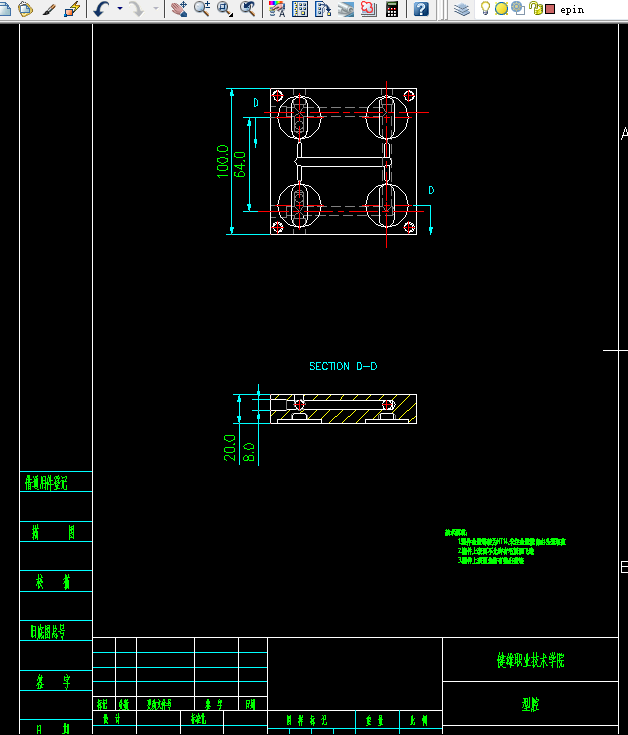Toggle the layer lock padlock
The height and width of the screenshot is (735, 628).
point(535,8)
